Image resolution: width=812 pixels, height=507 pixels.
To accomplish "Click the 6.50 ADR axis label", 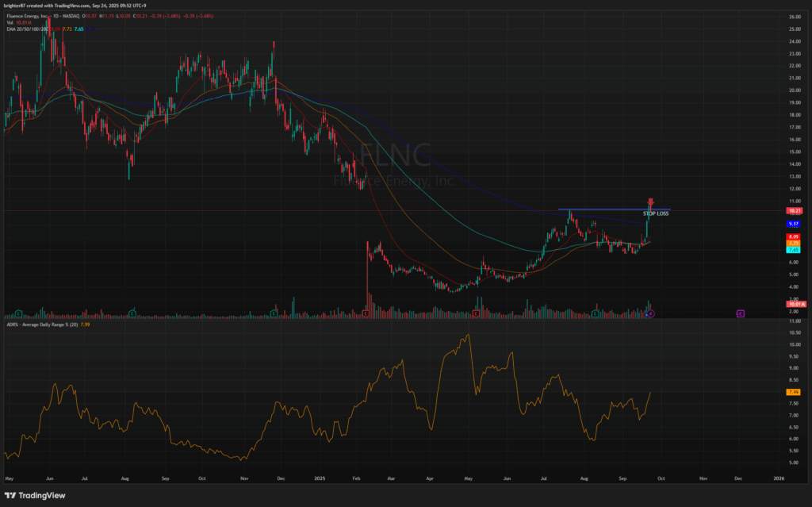I will (793, 427).
